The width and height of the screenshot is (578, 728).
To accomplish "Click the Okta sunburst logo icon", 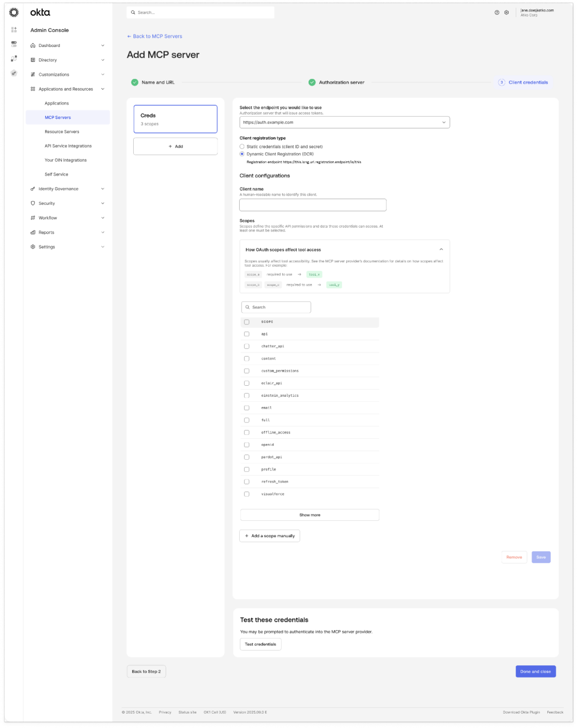I will coord(14,13).
